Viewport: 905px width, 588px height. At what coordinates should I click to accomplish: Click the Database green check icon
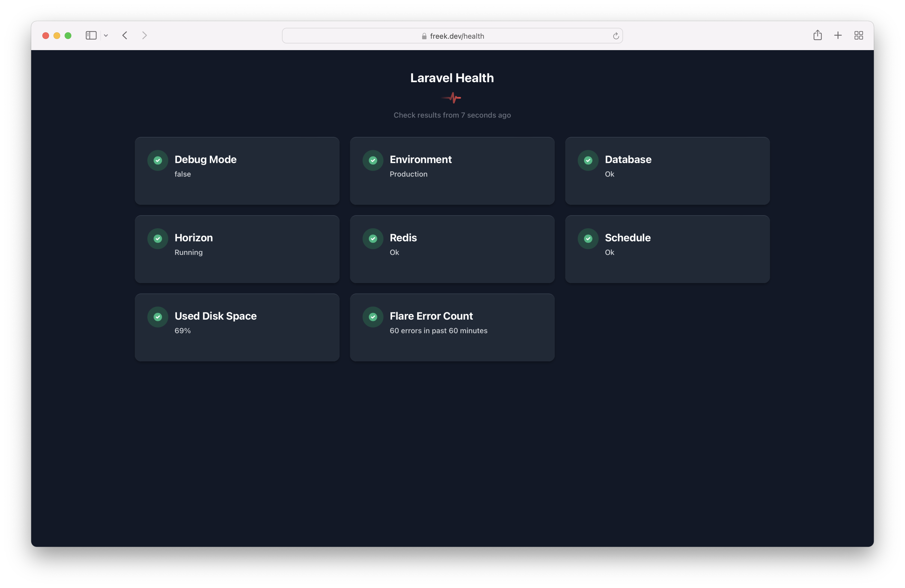pos(588,160)
